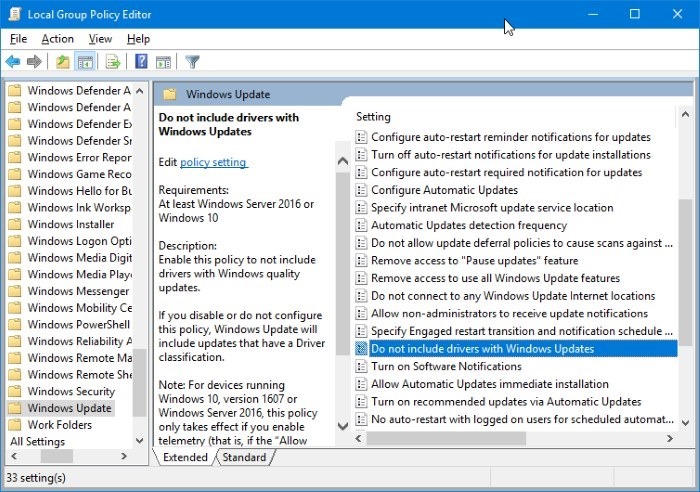Viewport: 700px width, 492px height.
Task: Select Allow Automatic Updates immediate installation
Action: coord(490,384)
